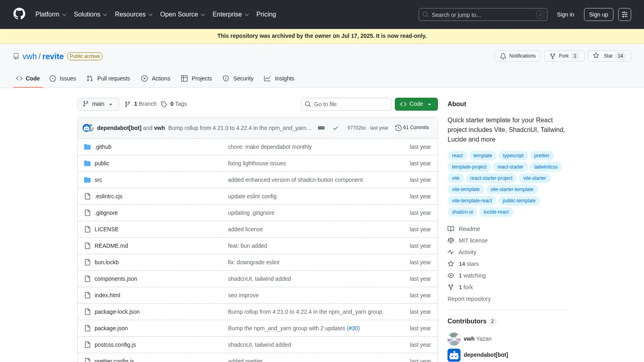Select the lucide-react topic tag
The height and width of the screenshot is (362, 644).
point(496,212)
